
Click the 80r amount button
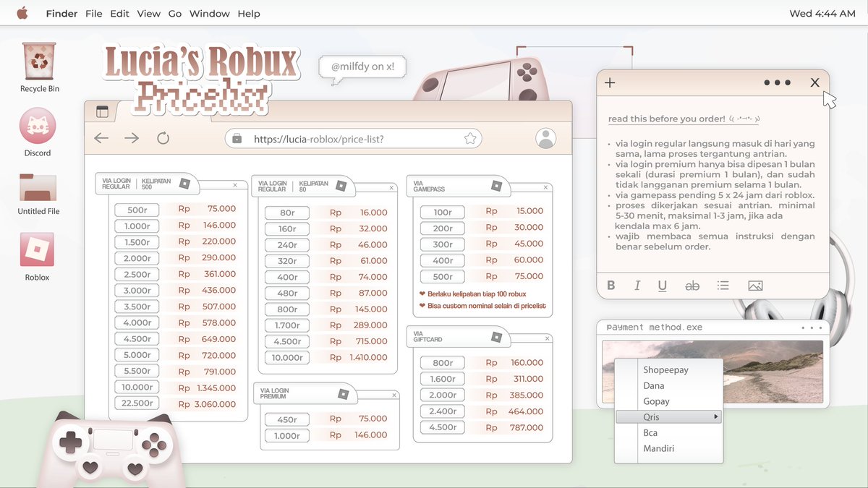(x=287, y=213)
